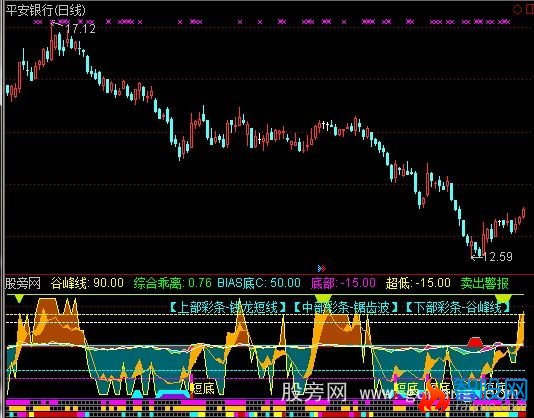
Task: Click the red square icon at chart corner
Action: click(x=530, y=10)
